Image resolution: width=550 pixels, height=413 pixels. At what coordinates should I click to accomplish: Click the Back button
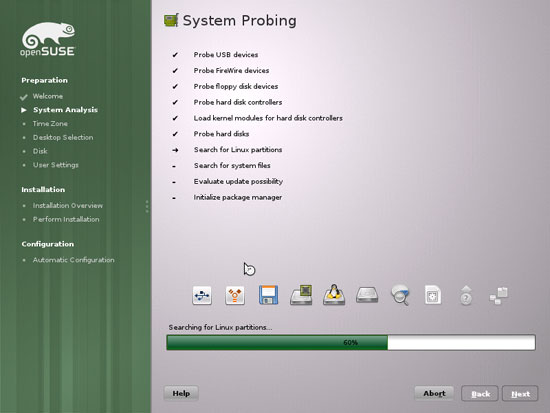(x=480, y=393)
